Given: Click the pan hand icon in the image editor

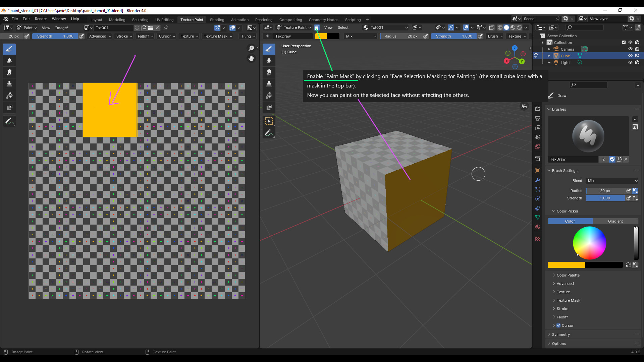Looking at the screenshot, I should coord(251,59).
